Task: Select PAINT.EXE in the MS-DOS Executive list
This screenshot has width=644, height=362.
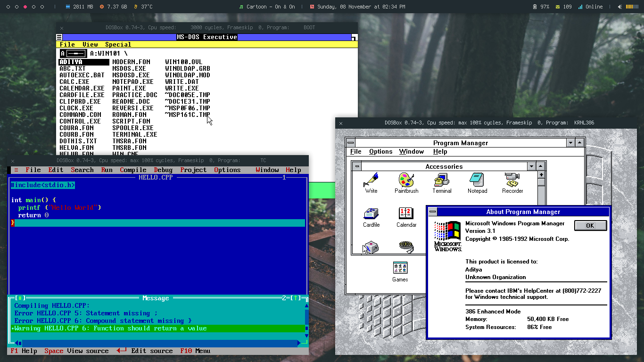Action: pyautogui.click(x=129, y=88)
